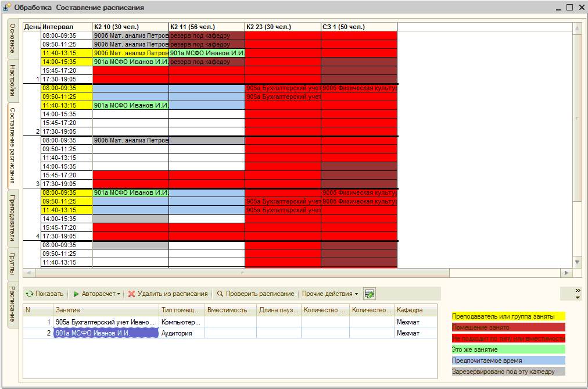Click the К2 11 (56 чел.) column header
Screen dimensions: 588x389
point(206,27)
